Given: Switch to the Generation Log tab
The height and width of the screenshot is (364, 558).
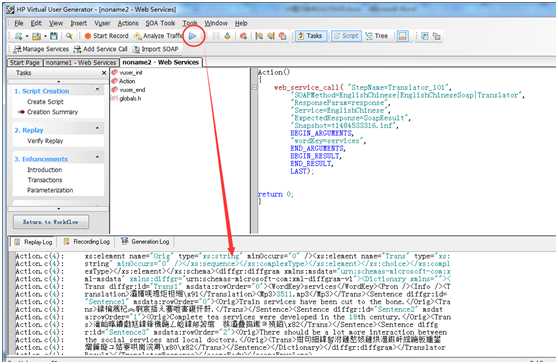Looking at the screenshot, I should point(145,242).
